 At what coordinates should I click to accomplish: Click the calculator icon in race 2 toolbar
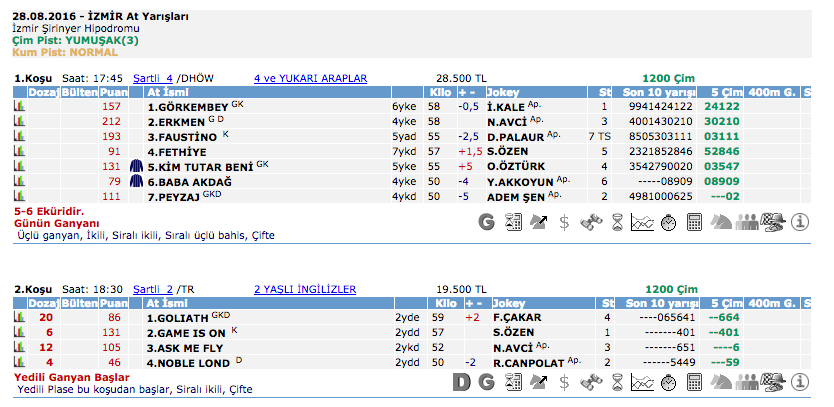click(x=695, y=381)
